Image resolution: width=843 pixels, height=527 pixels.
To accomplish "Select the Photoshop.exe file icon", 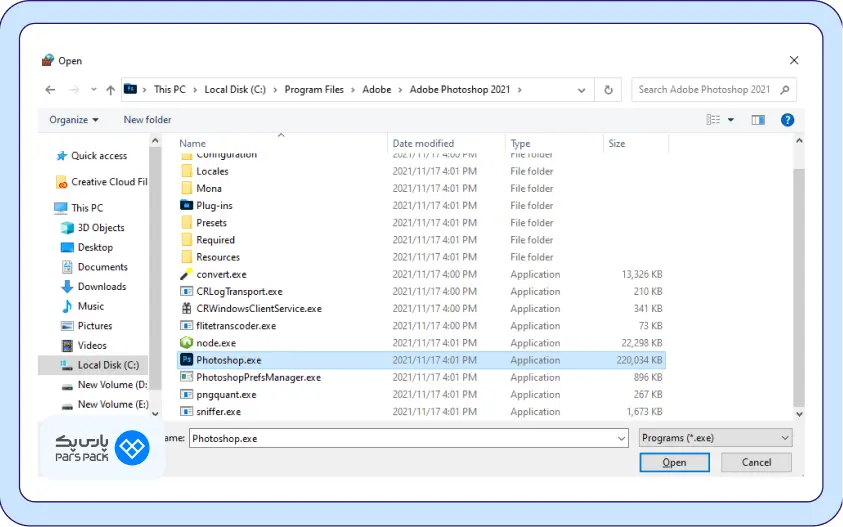I will (x=186, y=360).
